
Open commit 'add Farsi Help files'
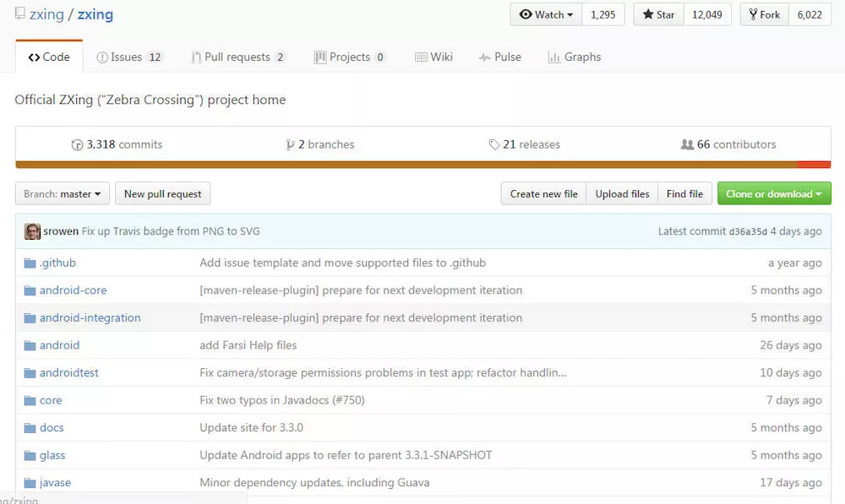248,345
